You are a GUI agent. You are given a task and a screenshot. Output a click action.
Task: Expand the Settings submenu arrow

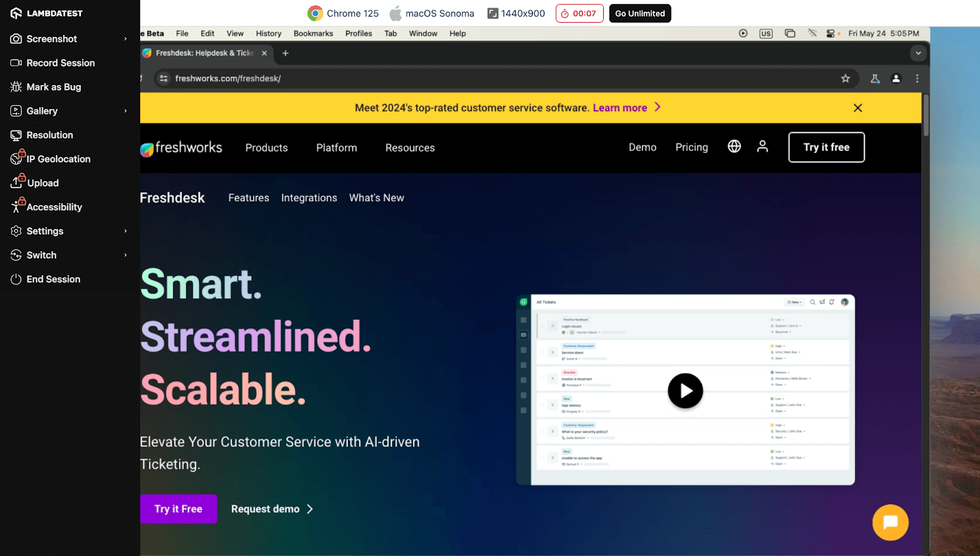click(x=126, y=231)
